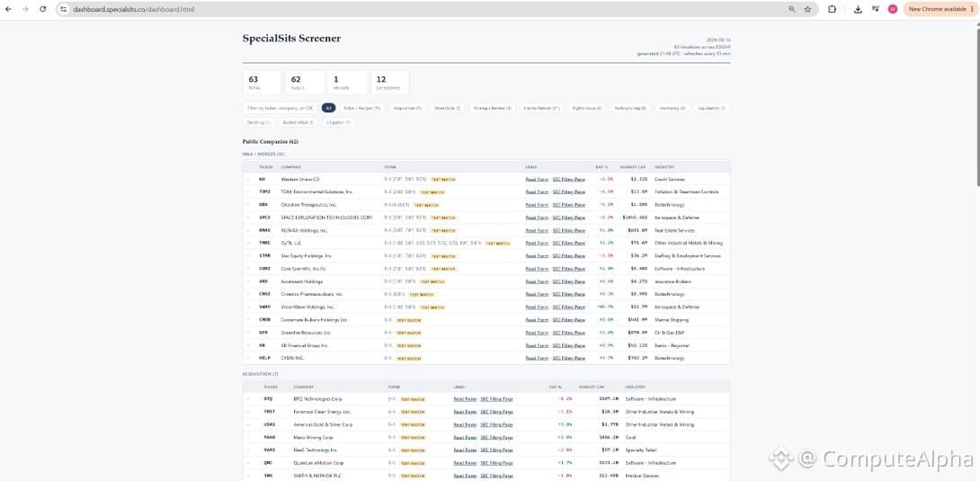Filter by Restructuring chip

click(630, 108)
